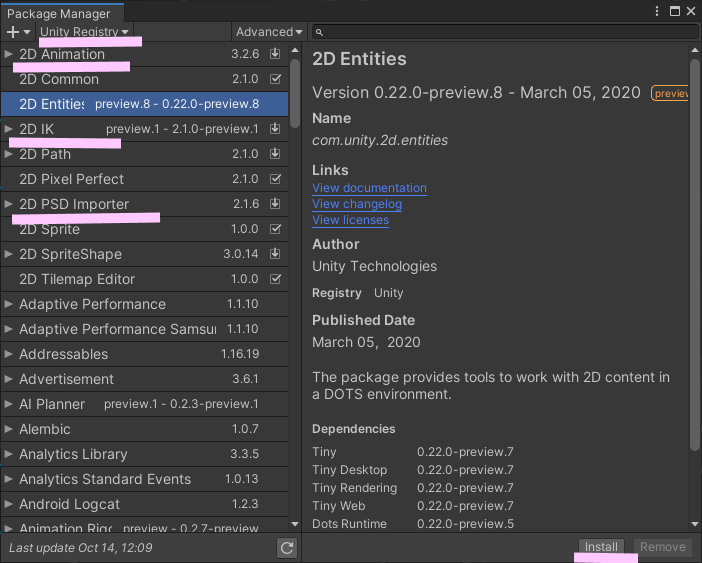Click details pane scroll down arrow
The image size is (702, 563).
tap(694, 524)
